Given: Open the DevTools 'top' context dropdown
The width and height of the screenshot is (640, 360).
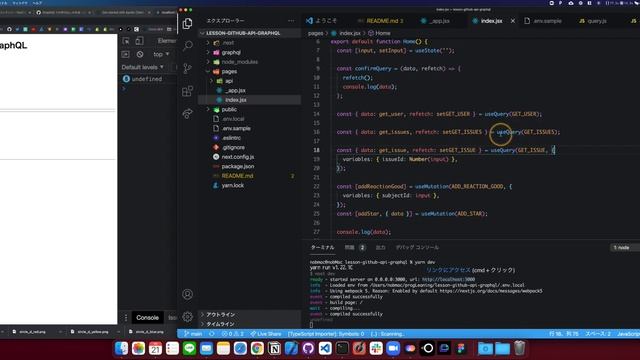Looking at the screenshot, I should coord(161,54).
